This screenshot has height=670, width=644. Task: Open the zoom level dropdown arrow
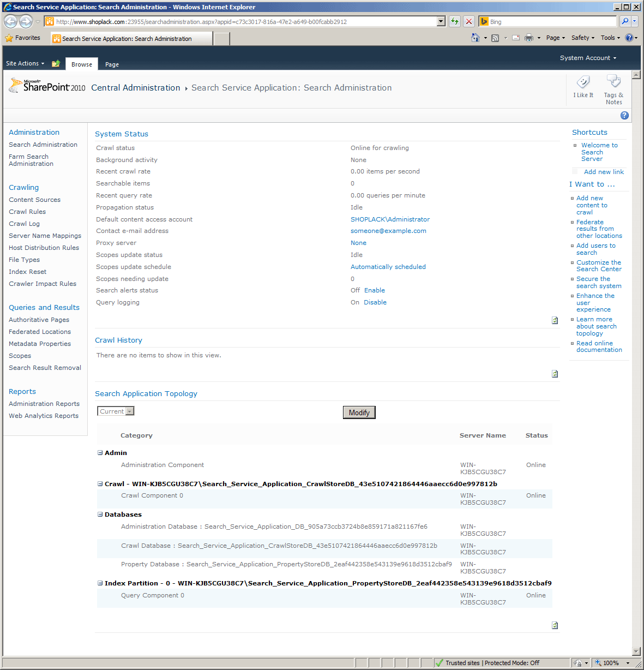click(x=628, y=663)
